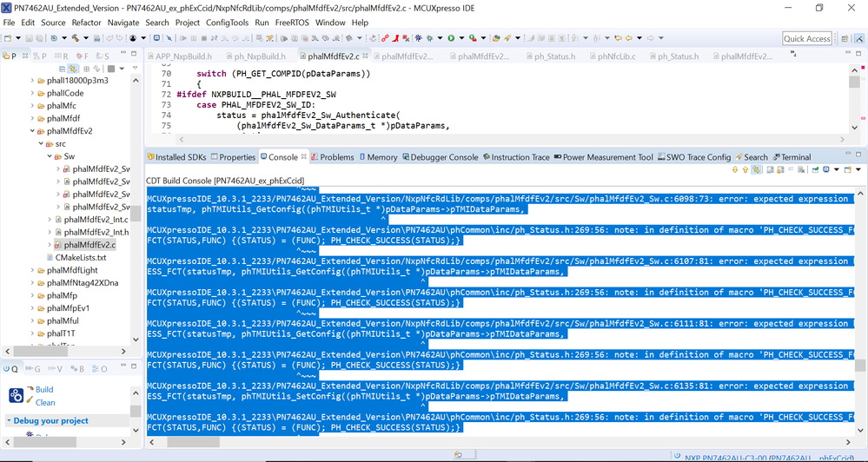
Task: Open the Problems tab
Action: 332,157
